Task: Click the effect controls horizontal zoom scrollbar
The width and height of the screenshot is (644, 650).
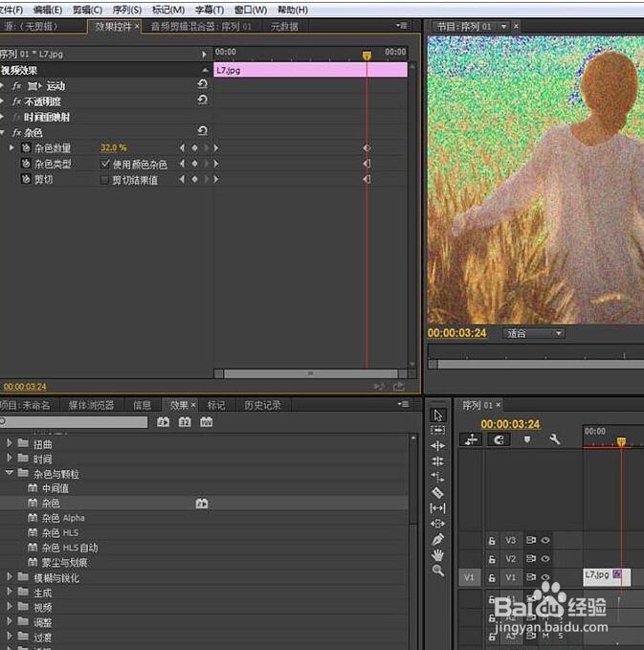Action: 310,373
